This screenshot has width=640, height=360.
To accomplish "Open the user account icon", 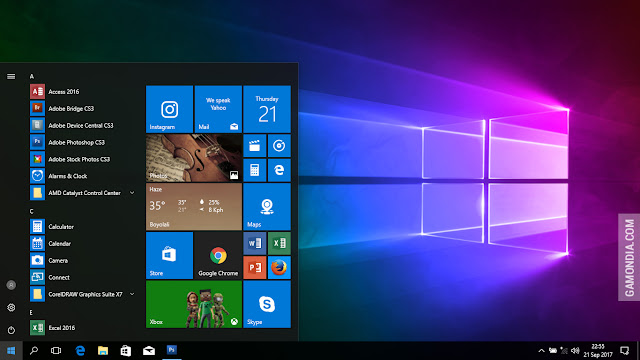I will (11, 285).
